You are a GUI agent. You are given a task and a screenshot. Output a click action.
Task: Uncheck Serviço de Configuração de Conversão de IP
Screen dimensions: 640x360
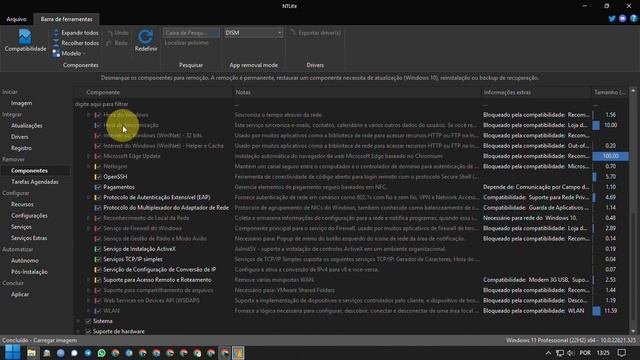pos(98,270)
